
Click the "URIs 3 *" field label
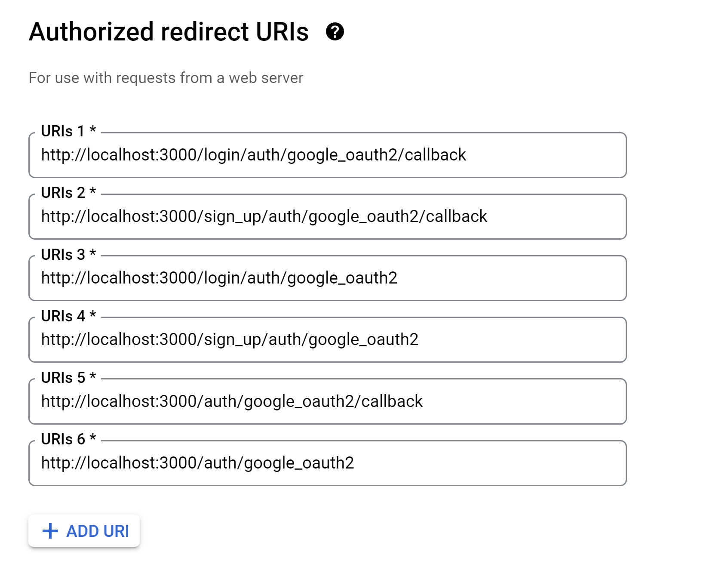click(x=68, y=254)
